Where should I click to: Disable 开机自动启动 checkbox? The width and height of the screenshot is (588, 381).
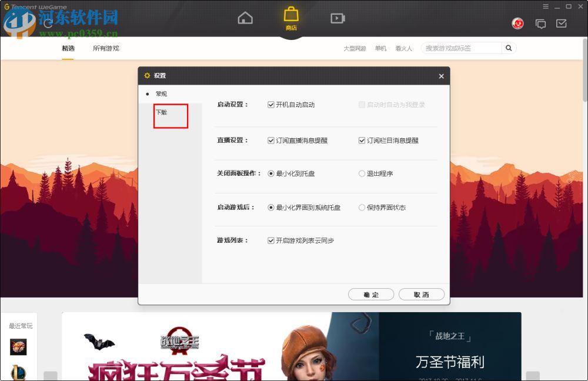pyautogui.click(x=270, y=104)
